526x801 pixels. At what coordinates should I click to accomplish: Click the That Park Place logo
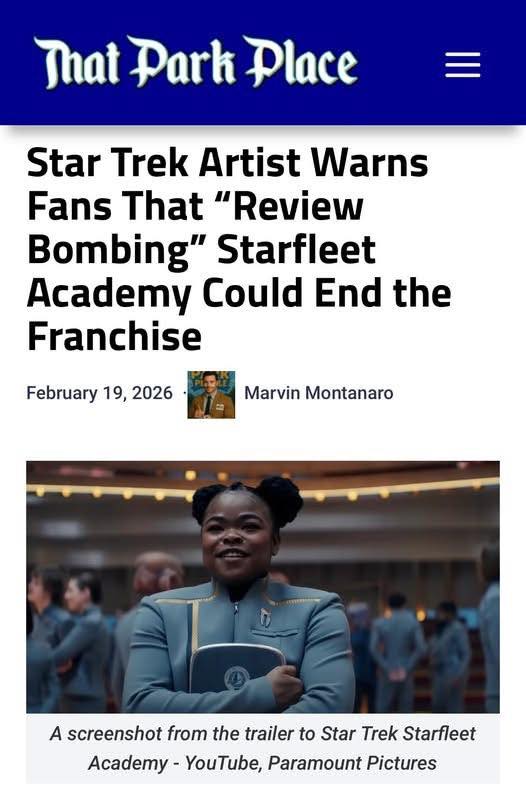[195, 62]
